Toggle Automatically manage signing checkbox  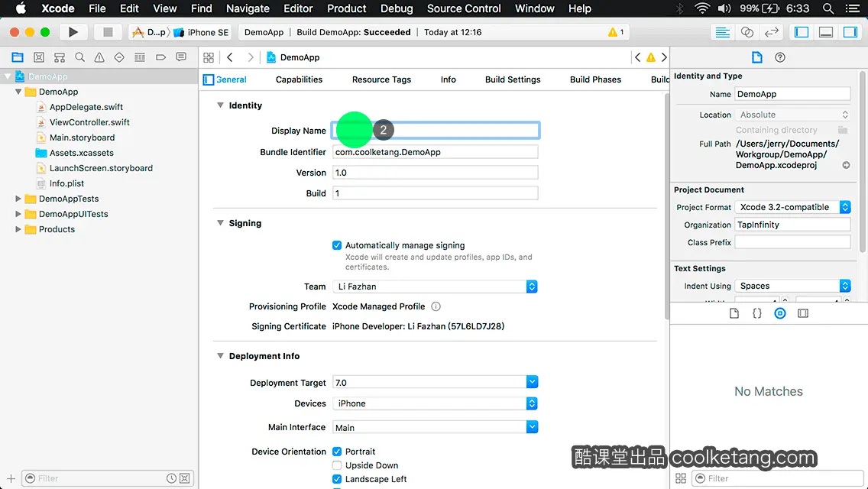336,245
